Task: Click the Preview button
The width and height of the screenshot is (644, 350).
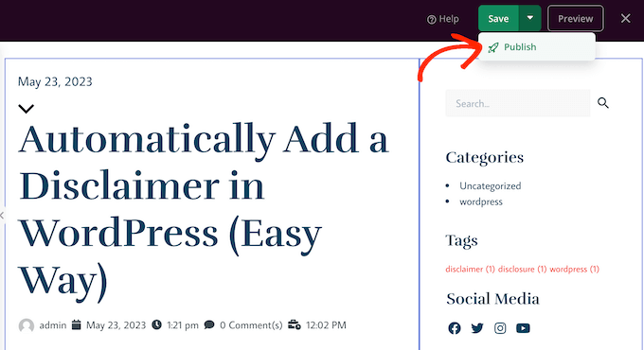Action: pos(576,19)
